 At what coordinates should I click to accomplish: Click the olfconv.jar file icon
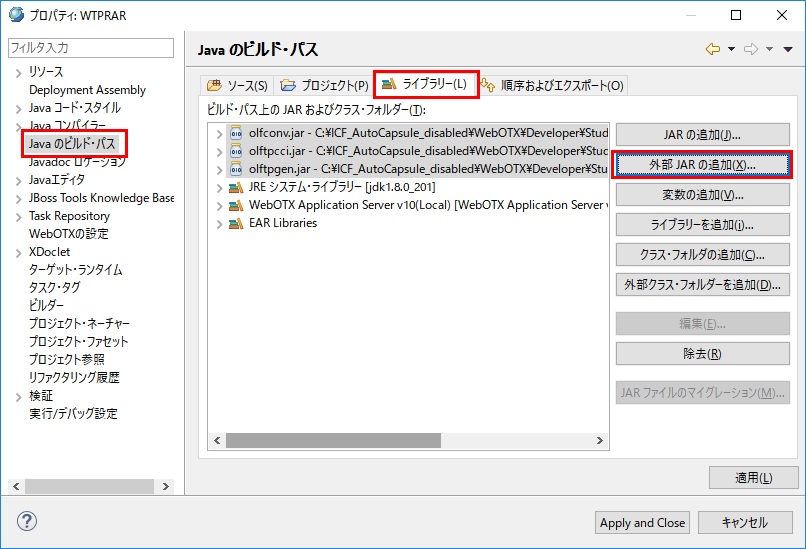[x=236, y=133]
